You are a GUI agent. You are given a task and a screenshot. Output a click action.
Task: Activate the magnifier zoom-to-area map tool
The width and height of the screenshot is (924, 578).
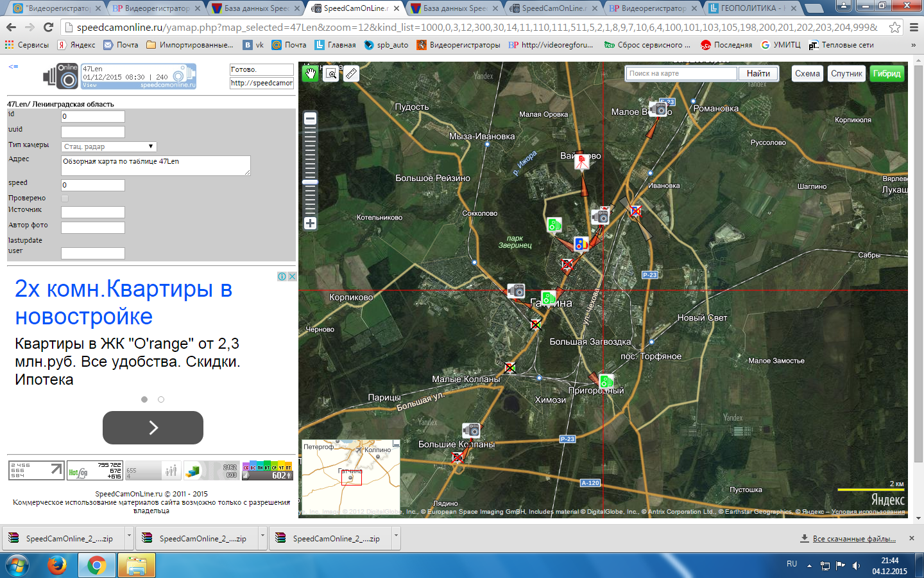click(x=331, y=74)
